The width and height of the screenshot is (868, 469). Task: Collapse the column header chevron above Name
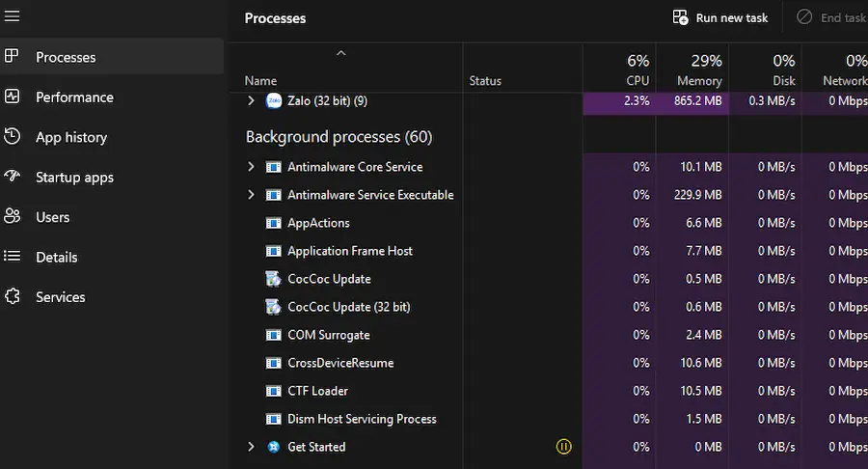point(340,54)
